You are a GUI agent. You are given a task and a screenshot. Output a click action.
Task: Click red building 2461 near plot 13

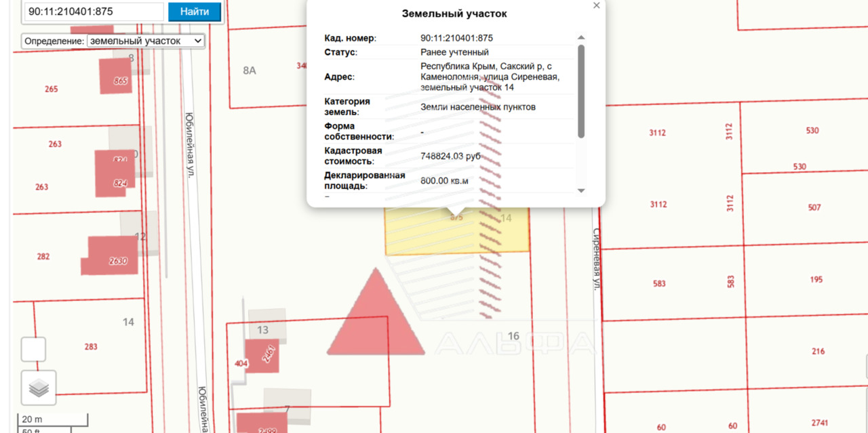[262, 356]
